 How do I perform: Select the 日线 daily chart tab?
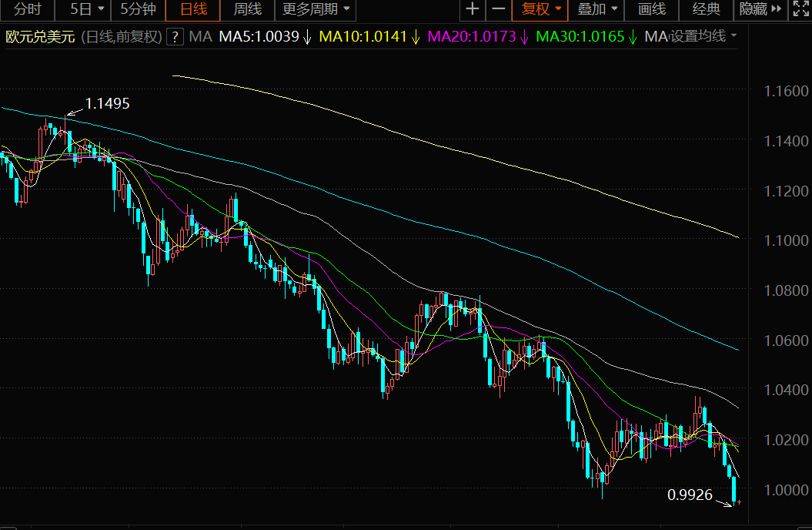coord(193,9)
